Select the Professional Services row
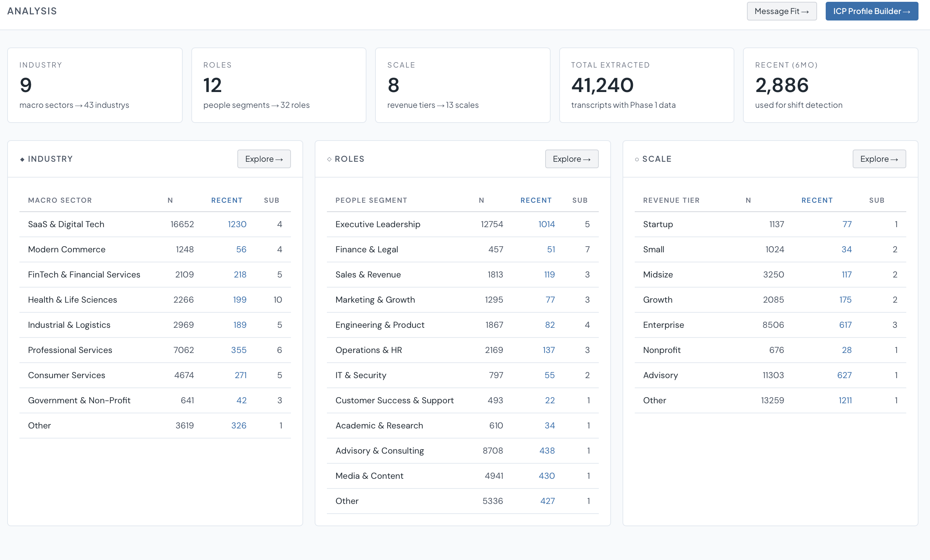Screen dimensions: 930x560 click(x=155, y=350)
